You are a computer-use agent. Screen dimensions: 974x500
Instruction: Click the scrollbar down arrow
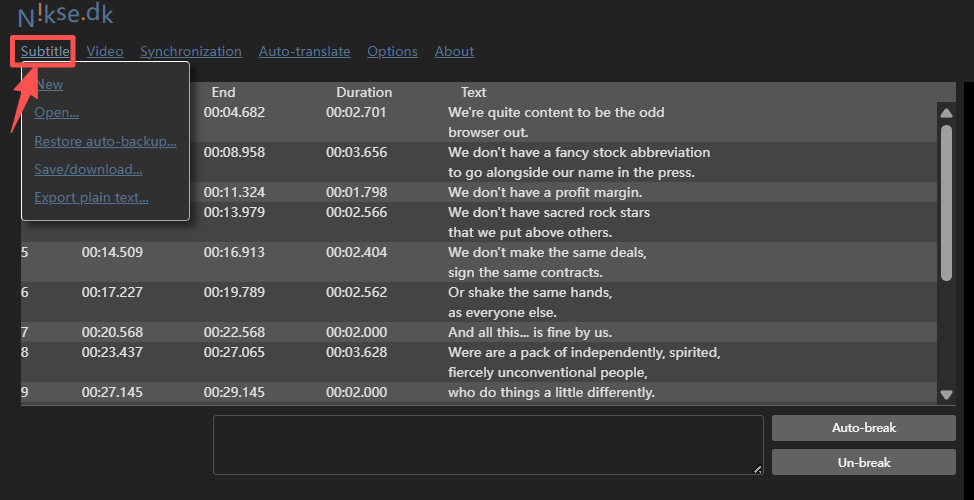click(x=946, y=395)
